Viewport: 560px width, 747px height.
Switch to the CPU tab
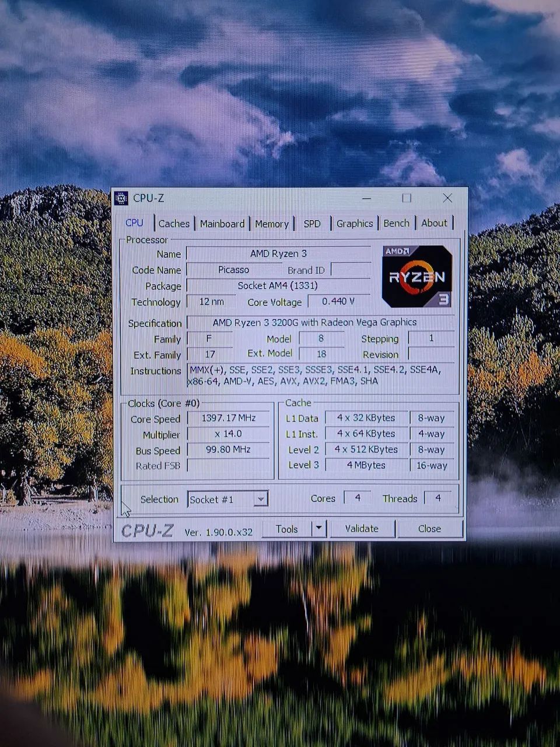[134, 223]
